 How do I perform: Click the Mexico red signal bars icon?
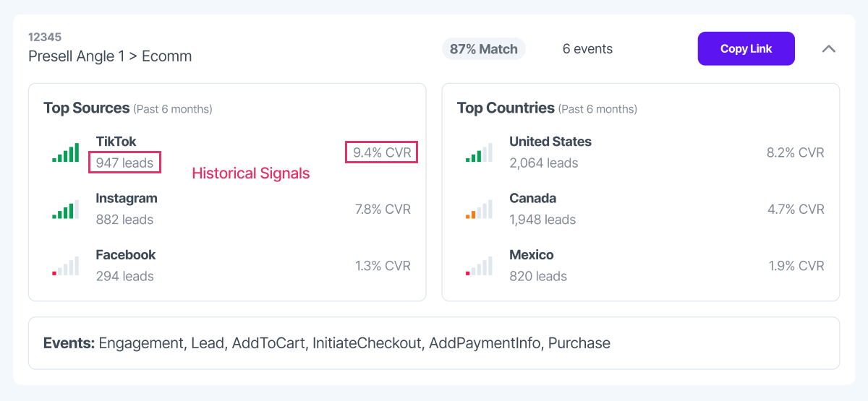(479, 266)
